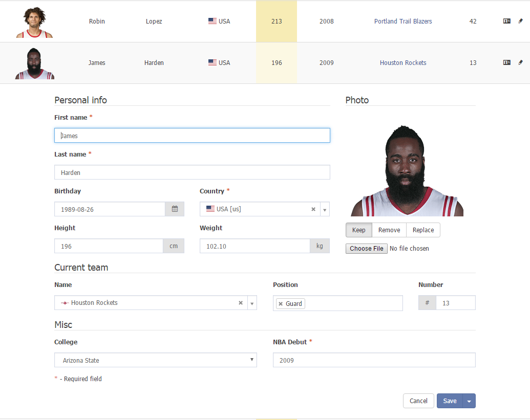Viewport: 530px width, 420px height.
Task: Open the Portland Trail Blazers team link
Action: tap(403, 21)
